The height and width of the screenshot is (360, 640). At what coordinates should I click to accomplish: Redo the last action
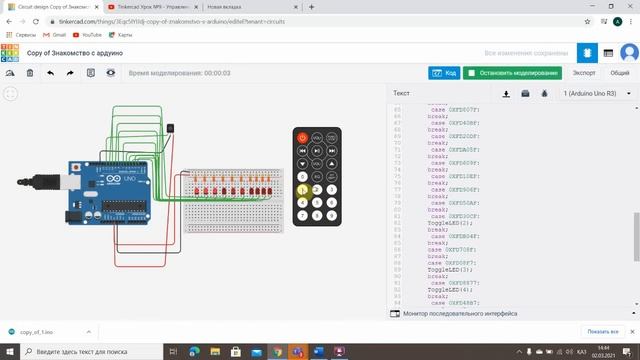70,73
